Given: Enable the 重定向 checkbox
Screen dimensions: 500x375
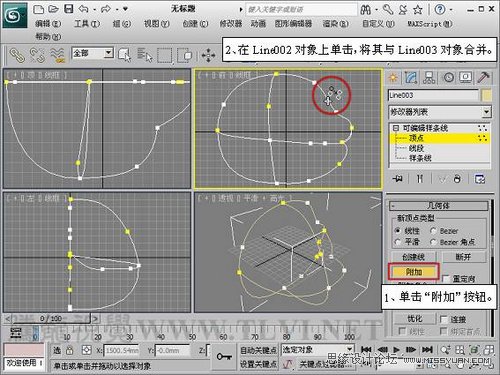Looking at the screenshot, I should coord(446,278).
